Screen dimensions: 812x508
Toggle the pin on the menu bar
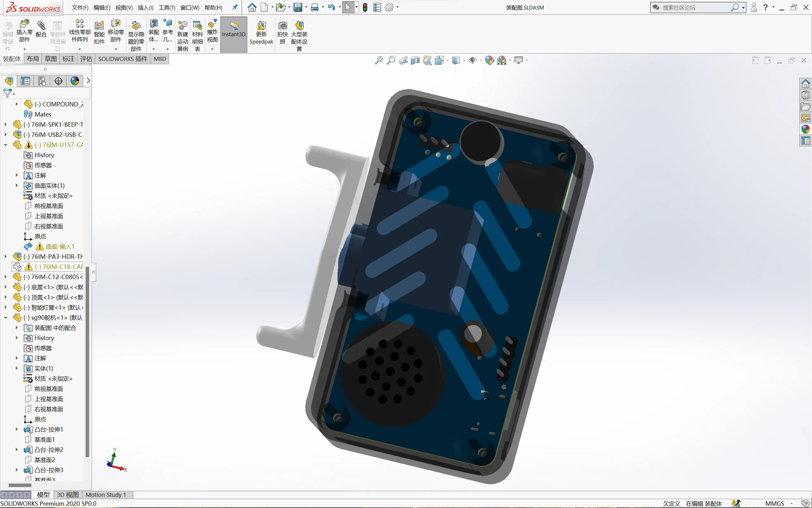tap(235, 7)
